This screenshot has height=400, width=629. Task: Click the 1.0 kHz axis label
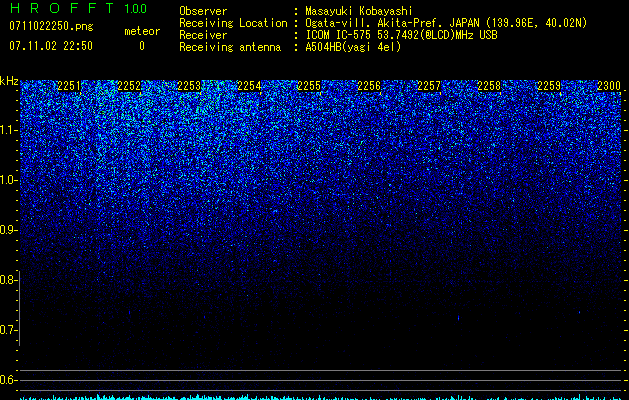click(8, 180)
